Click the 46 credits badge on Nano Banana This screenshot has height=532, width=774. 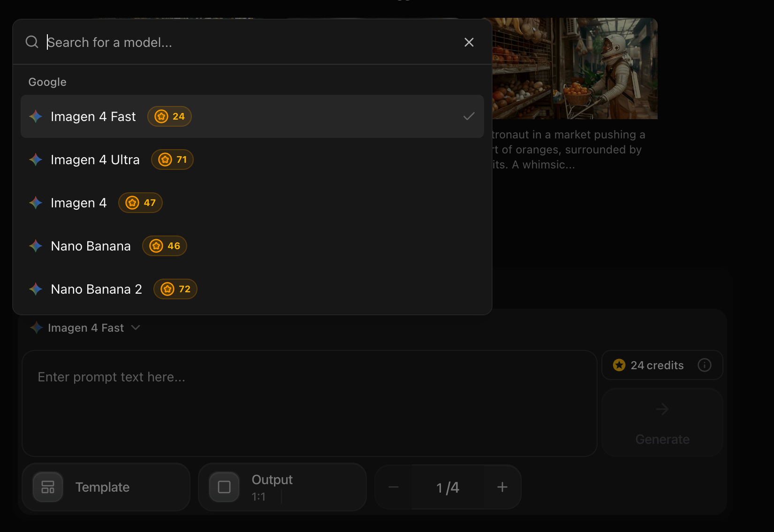[165, 246]
